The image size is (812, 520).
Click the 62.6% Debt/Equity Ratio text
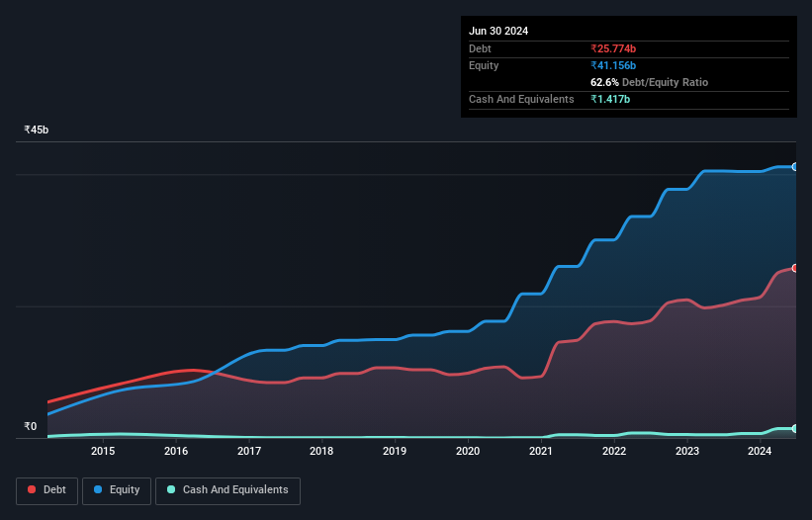pos(649,82)
